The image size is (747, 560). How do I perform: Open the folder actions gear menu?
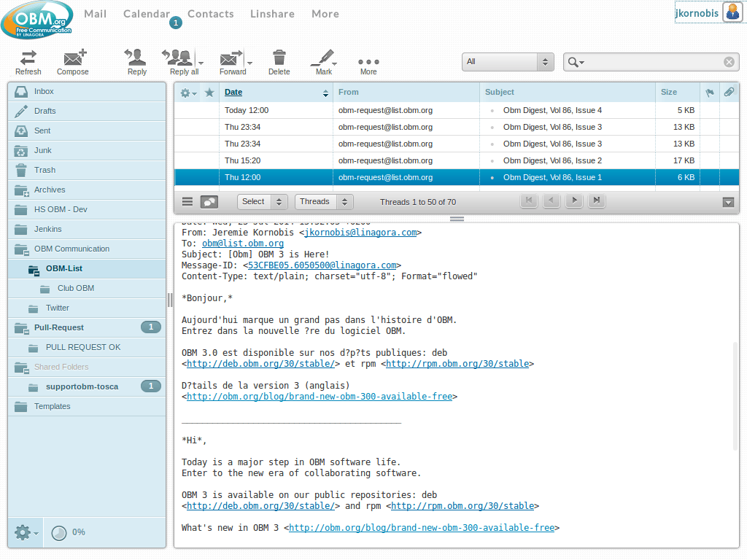pyautogui.click(x=26, y=532)
